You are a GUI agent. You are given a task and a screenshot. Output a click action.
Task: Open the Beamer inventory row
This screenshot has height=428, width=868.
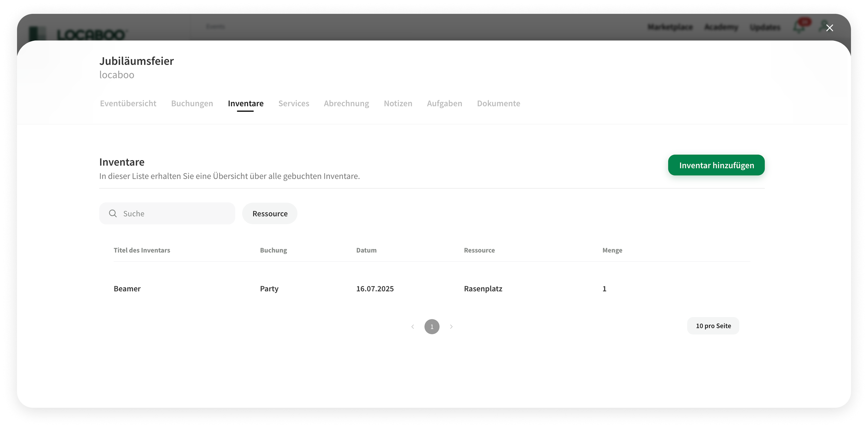(x=127, y=289)
